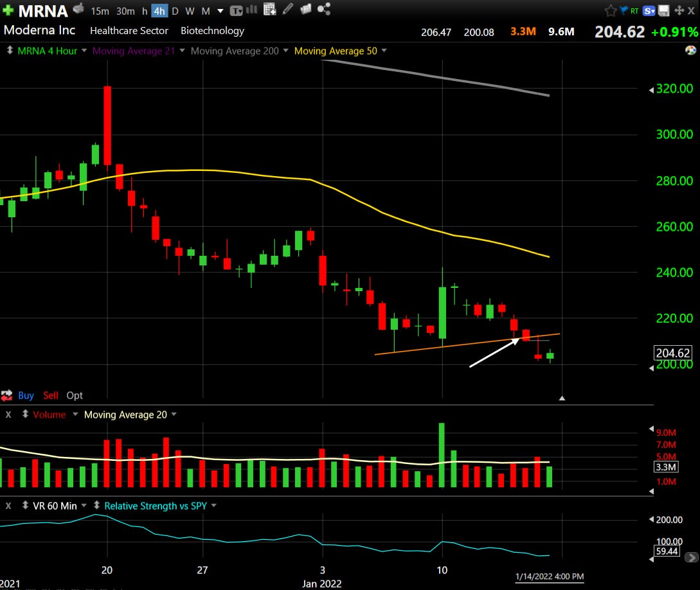Image resolution: width=700 pixels, height=590 pixels.
Task: Expand the Moving Average 21 dropdown arrow
Action: tap(182, 50)
